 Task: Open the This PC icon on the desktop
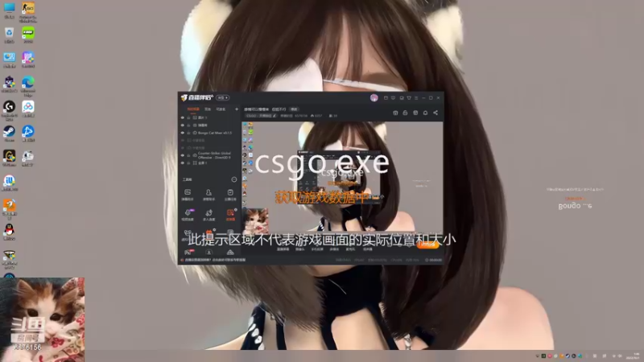9,10
